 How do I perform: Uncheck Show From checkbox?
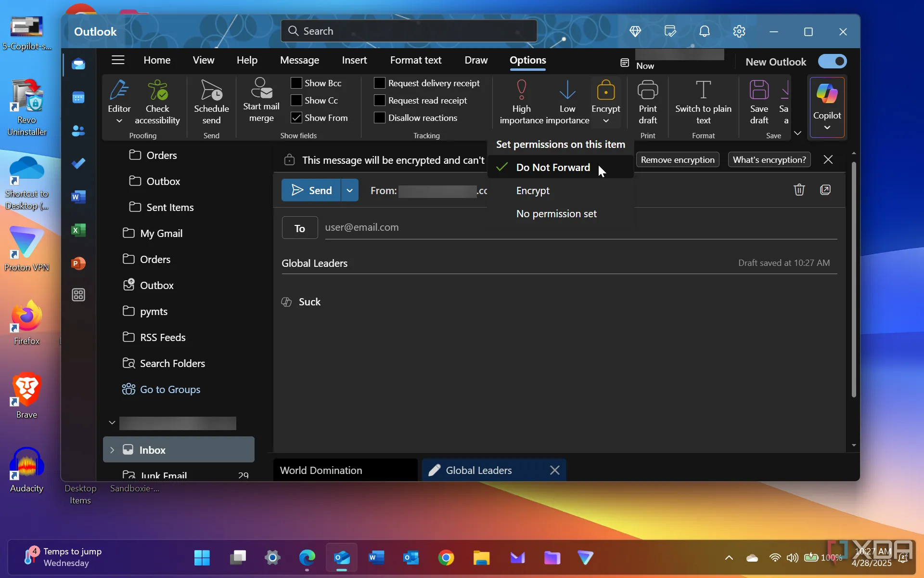pos(296,118)
